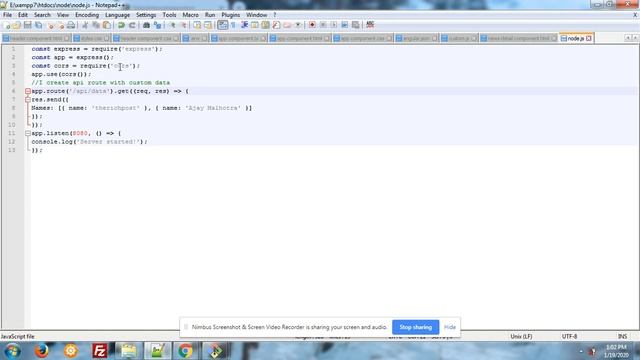640x360 pixels.
Task: Toggle Word Wrap in the toolbar
Action: [222, 25]
